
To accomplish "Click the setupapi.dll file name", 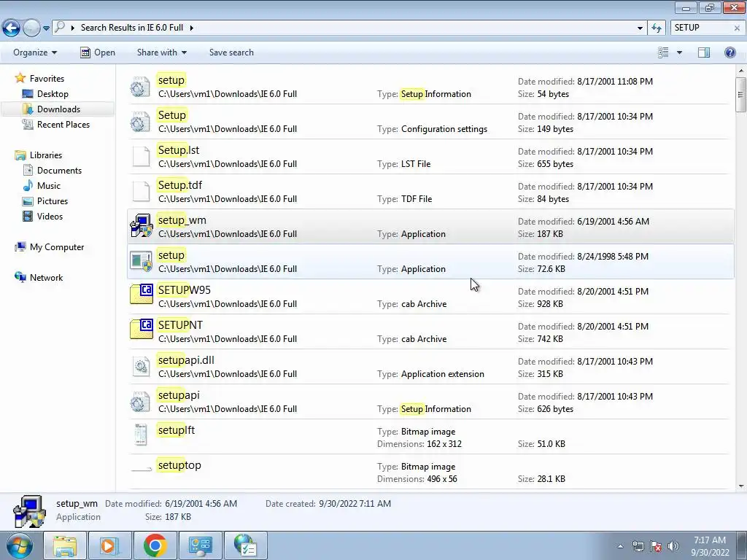I will coord(186,360).
